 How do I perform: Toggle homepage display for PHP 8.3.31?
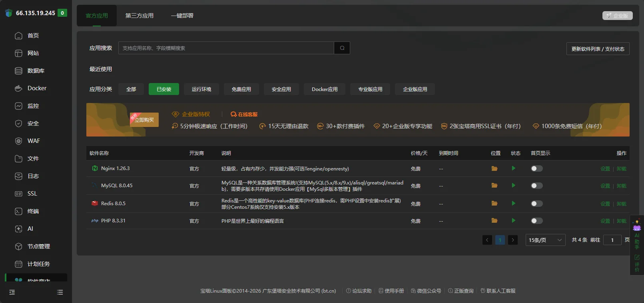[x=537, y=221]
